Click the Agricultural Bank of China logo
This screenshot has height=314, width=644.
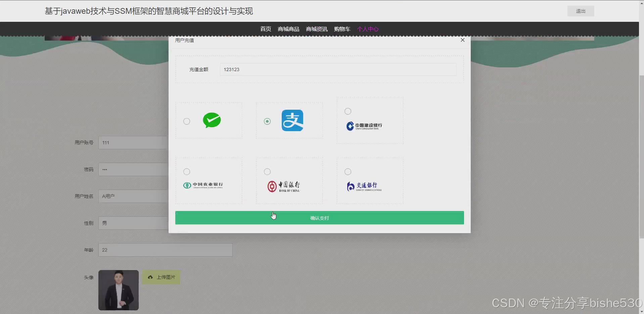203,185
